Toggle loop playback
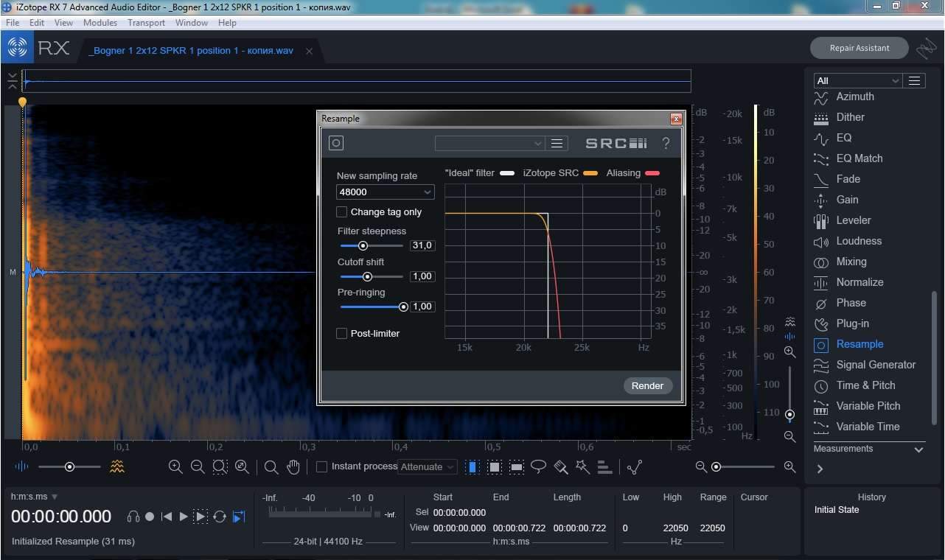The height and width of the screenshot is (560, 945). 219,517
